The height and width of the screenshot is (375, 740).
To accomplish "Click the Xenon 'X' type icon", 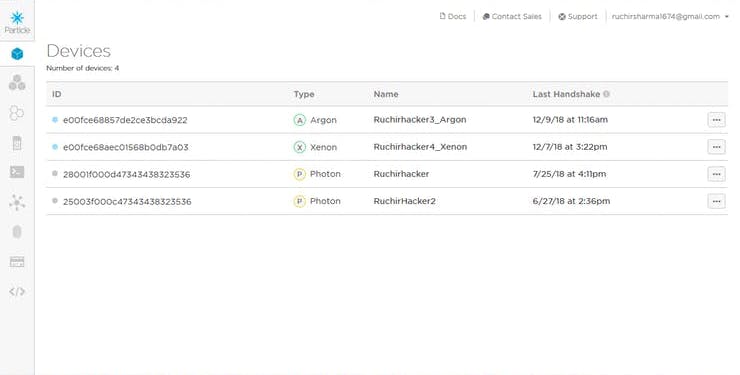I will click(x=300, y=147).
